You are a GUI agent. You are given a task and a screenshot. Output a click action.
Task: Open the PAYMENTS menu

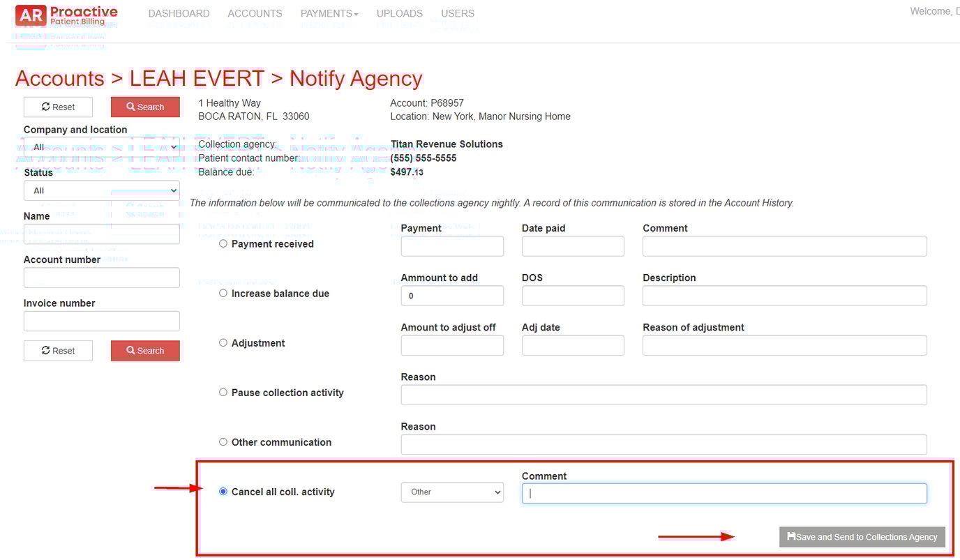click(328, 13)
